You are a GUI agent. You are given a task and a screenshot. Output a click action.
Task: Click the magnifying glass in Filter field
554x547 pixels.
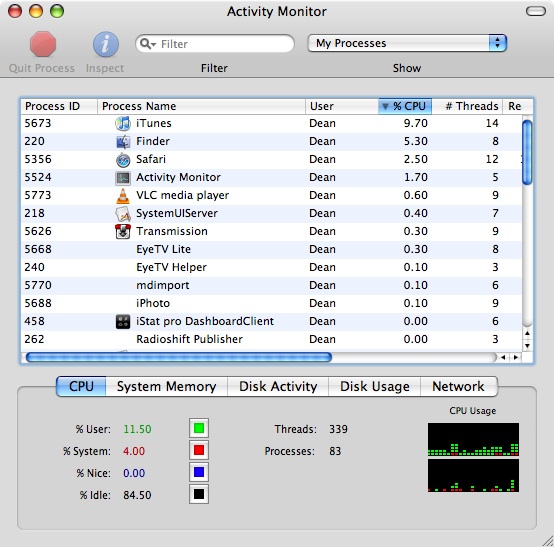(x=146, y=43)
